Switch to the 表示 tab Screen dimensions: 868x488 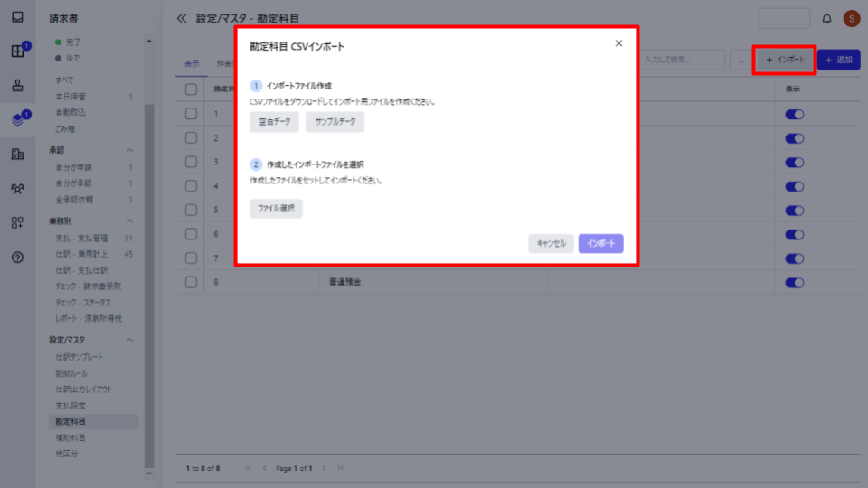tap(192, 63)
